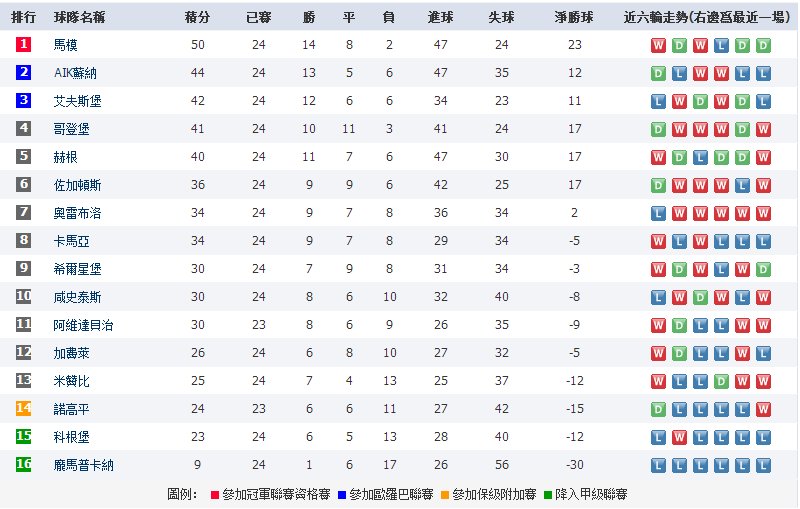Select the 赫根 team name
The width and height of the screenshot is (800, 509).
coord(65,157)
